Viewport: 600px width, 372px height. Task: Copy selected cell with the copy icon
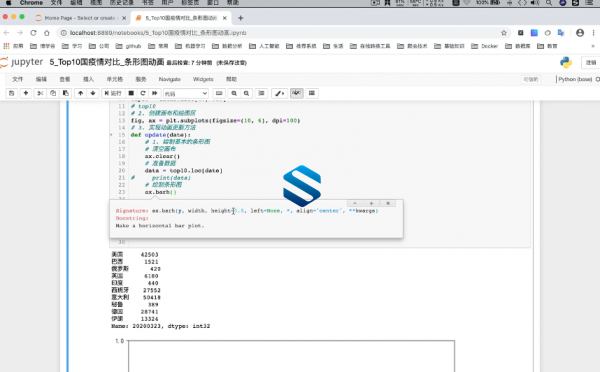tap(53, 93)
